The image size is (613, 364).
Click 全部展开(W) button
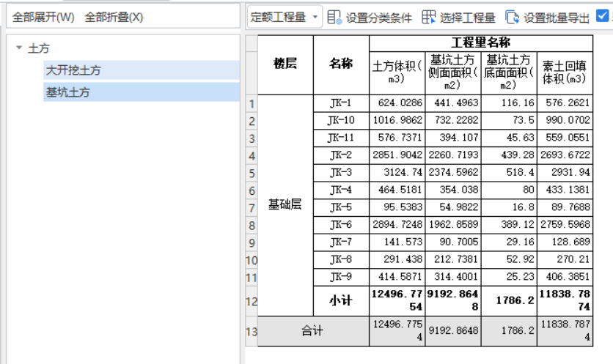43,17
